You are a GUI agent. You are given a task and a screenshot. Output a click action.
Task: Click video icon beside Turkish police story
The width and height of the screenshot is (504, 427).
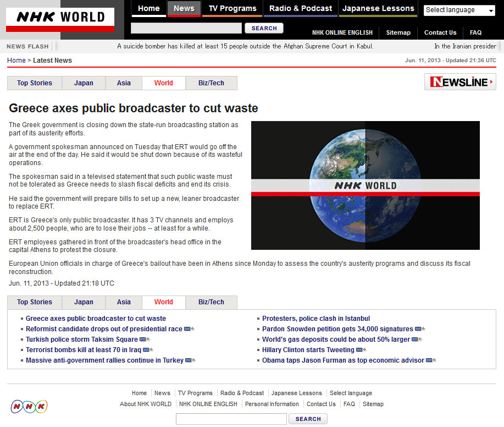144,340
